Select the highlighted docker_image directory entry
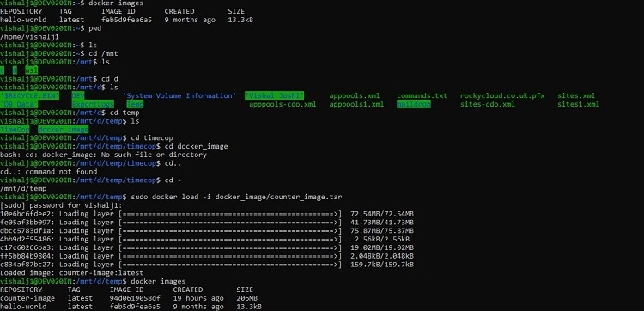This screenshot has width=644, height=311. (64, 130)
